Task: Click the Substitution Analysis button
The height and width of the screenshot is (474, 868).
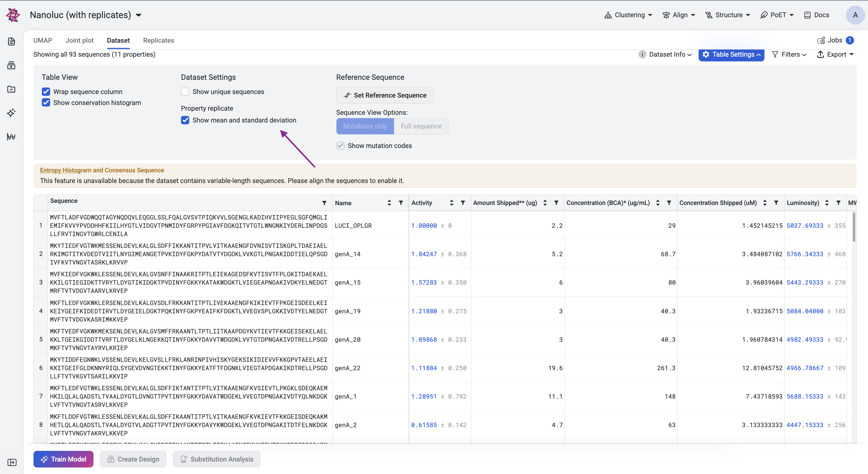Action: pos(217,459)
